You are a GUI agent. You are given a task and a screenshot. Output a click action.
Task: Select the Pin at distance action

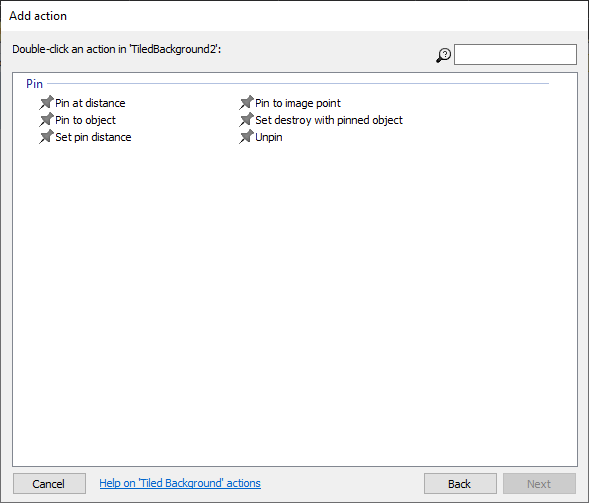pos(90,103)
